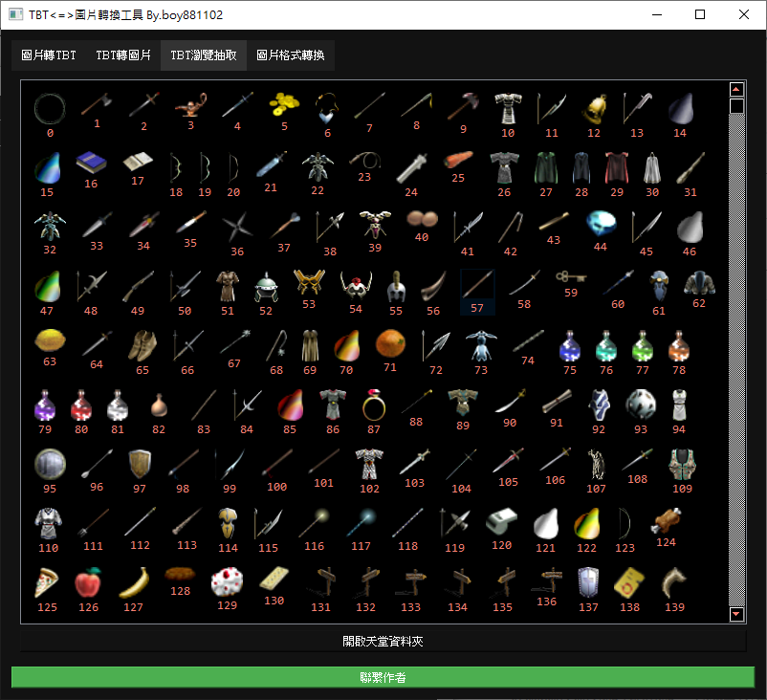Click the vertical scrollbar track below the thumb
767x700 pixels.
point(736,360)
